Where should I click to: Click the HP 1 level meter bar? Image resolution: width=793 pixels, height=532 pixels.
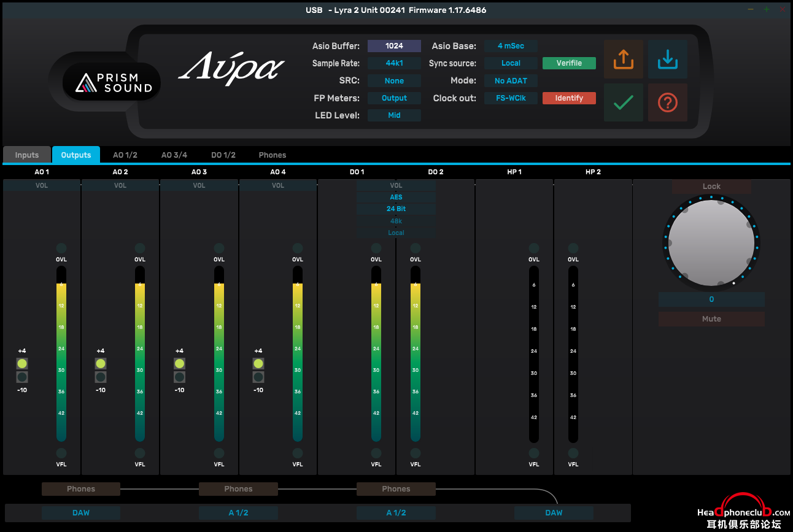(534, 354)
